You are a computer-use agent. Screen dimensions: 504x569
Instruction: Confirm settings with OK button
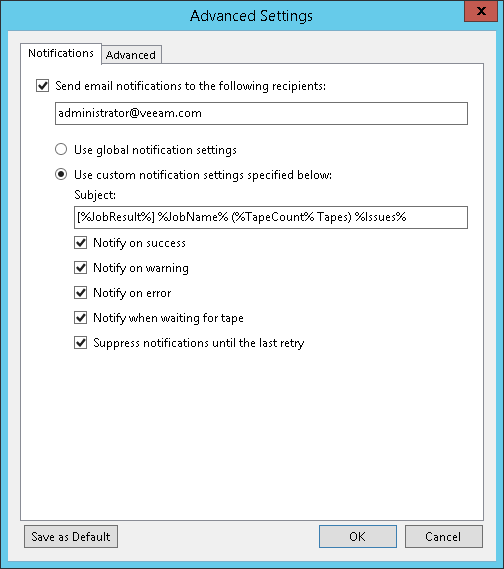pyautogui.click(x=358, y=536)
